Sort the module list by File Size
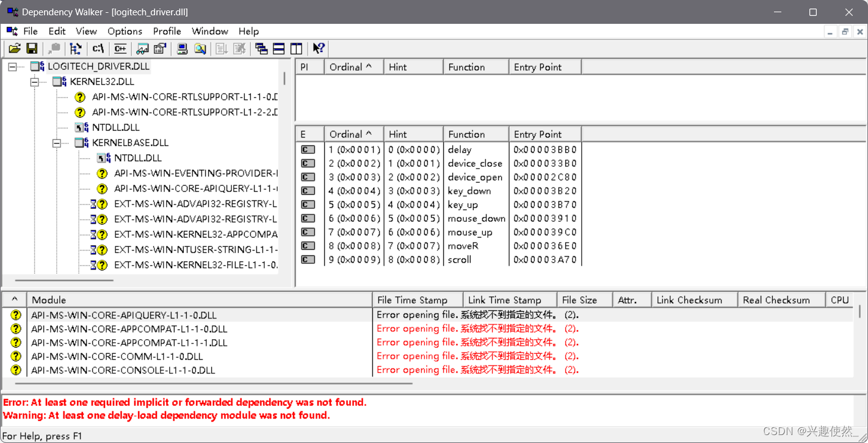Image resolution: width=868 pixels, height=443 pixels. (585, 300)
